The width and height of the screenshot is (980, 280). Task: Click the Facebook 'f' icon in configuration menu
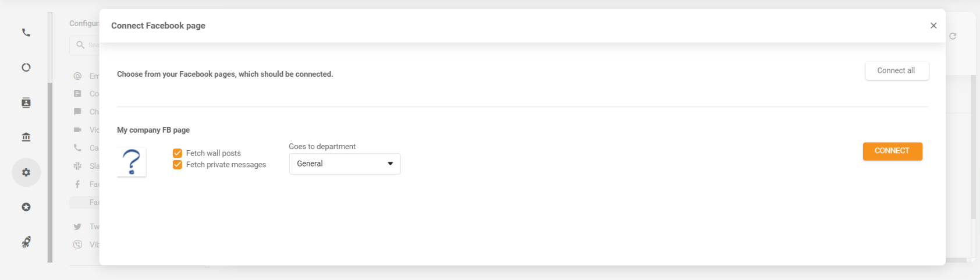77,184
